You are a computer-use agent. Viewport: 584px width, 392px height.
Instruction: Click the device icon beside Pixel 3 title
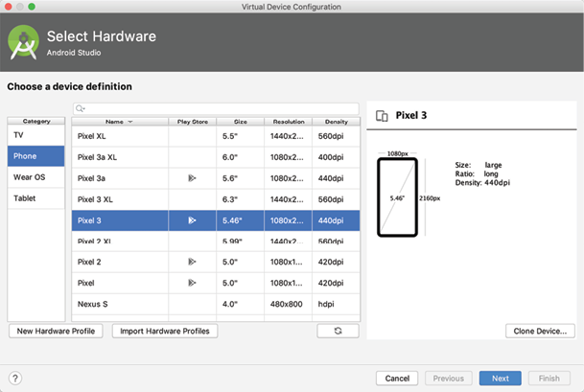(x=382, y=116)
